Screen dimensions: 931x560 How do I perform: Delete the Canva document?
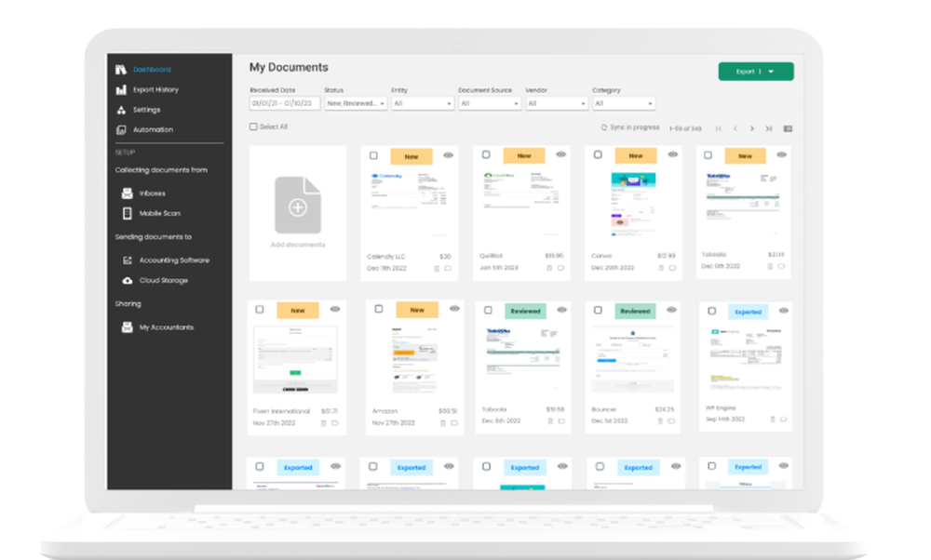click(661, 268)
